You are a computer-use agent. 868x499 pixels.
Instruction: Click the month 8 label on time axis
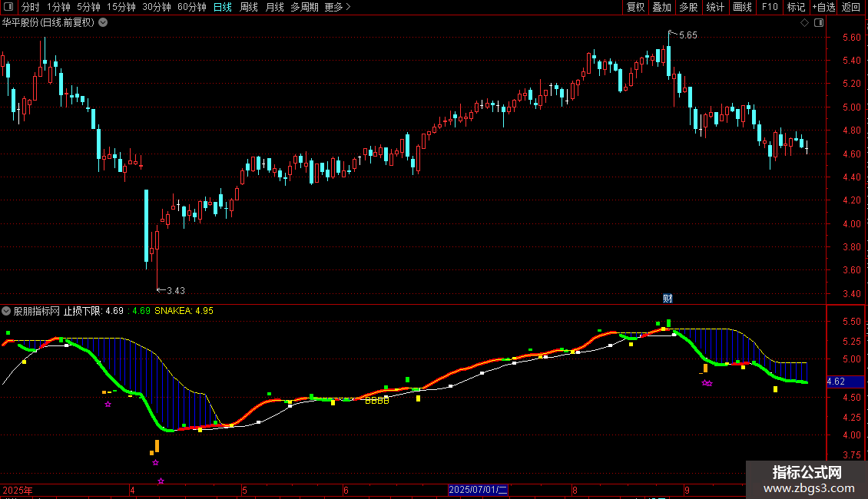tap(575, 490)
